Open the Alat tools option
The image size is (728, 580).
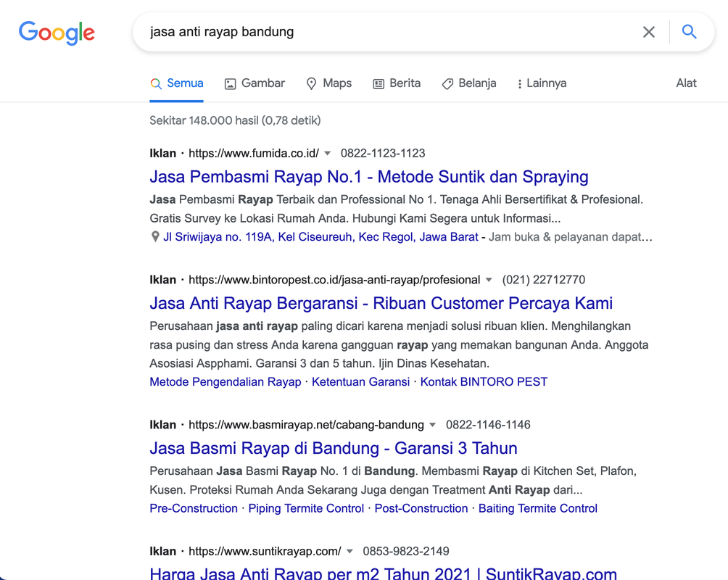(x=686, y=83)
